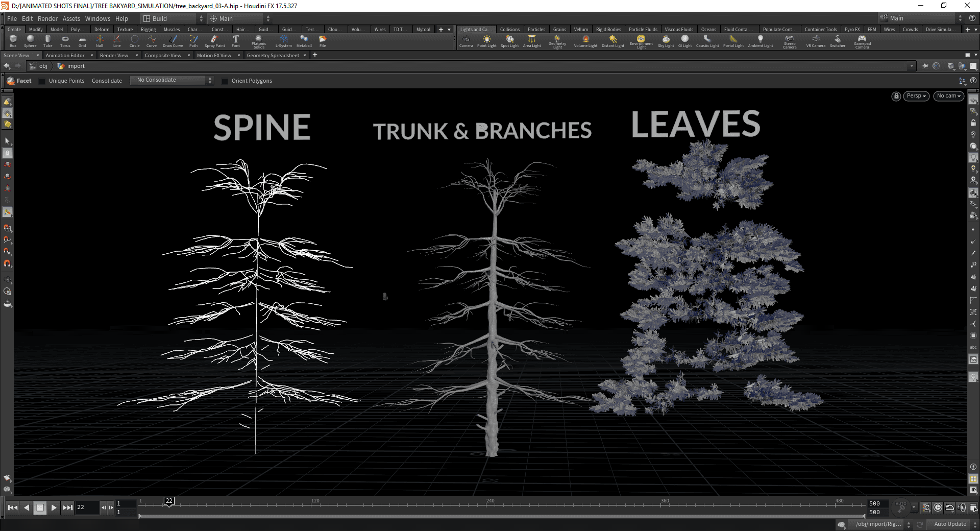Open the No Consolidate dropdown
Viewport: 980px width, 531px height.
tap(171, 80)
